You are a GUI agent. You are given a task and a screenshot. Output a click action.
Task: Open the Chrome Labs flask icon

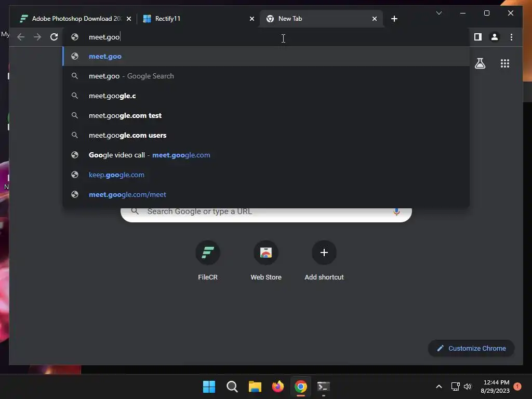pyautogui.click(x=480, y=63)
